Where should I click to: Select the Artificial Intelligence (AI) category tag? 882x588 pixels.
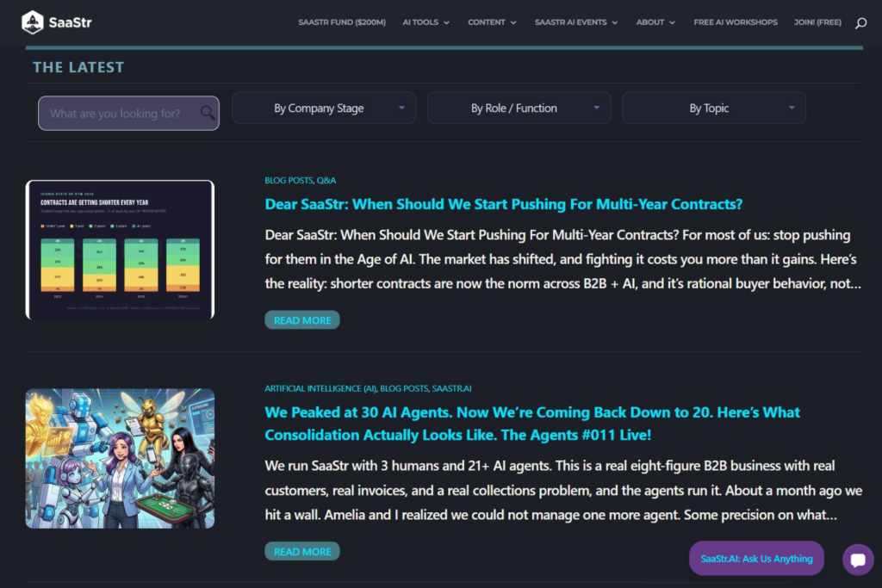[320, 388]
